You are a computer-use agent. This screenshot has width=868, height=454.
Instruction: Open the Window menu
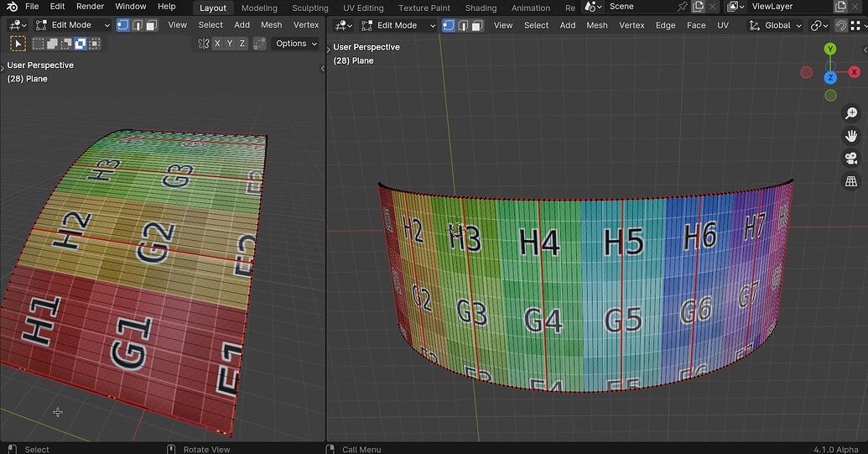131,7
